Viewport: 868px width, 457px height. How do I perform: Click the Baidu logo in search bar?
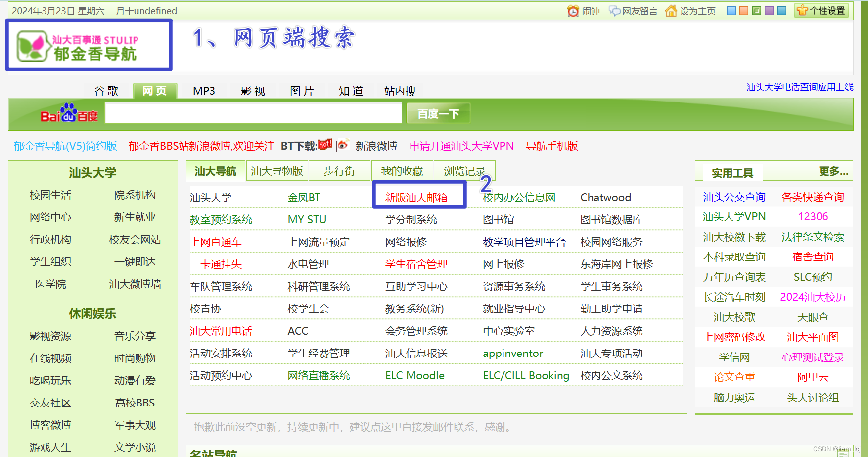69,114
